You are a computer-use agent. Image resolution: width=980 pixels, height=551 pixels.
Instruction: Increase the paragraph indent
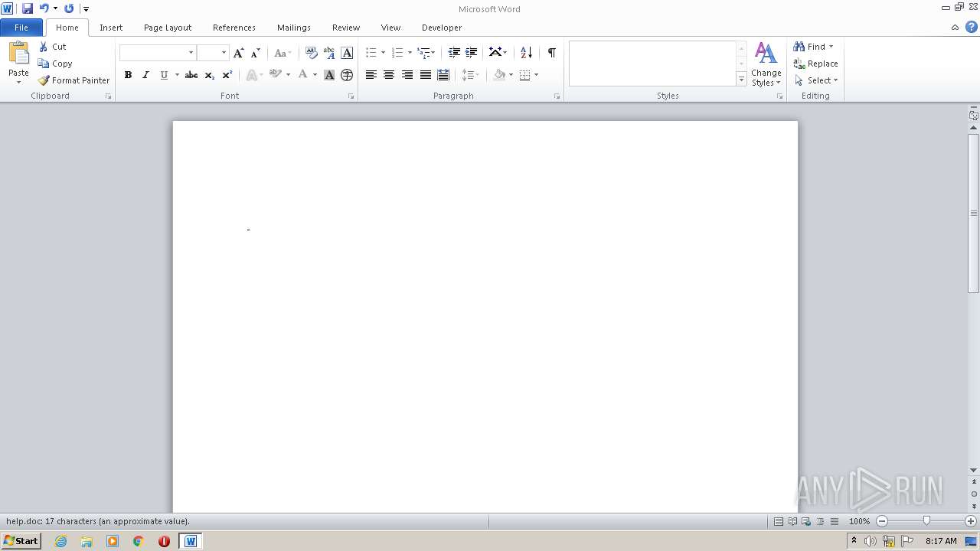[472, 53]
